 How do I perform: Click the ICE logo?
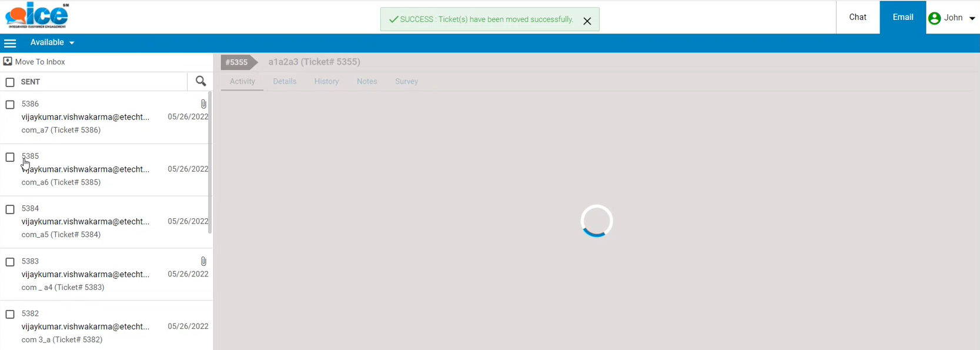[x=37, y=16]
